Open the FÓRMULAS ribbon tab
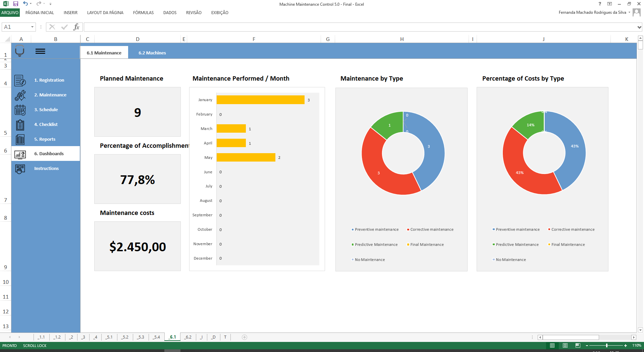 [143, 13]
